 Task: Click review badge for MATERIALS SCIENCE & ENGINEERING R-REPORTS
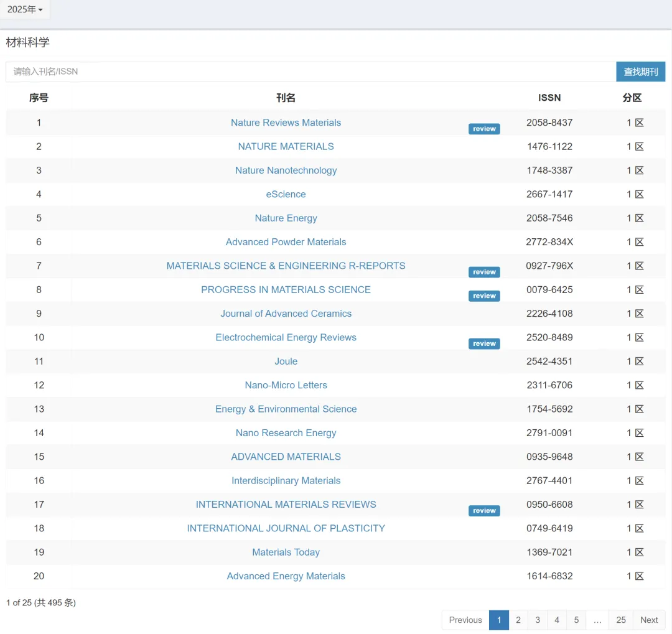click(x=484, y=272)
